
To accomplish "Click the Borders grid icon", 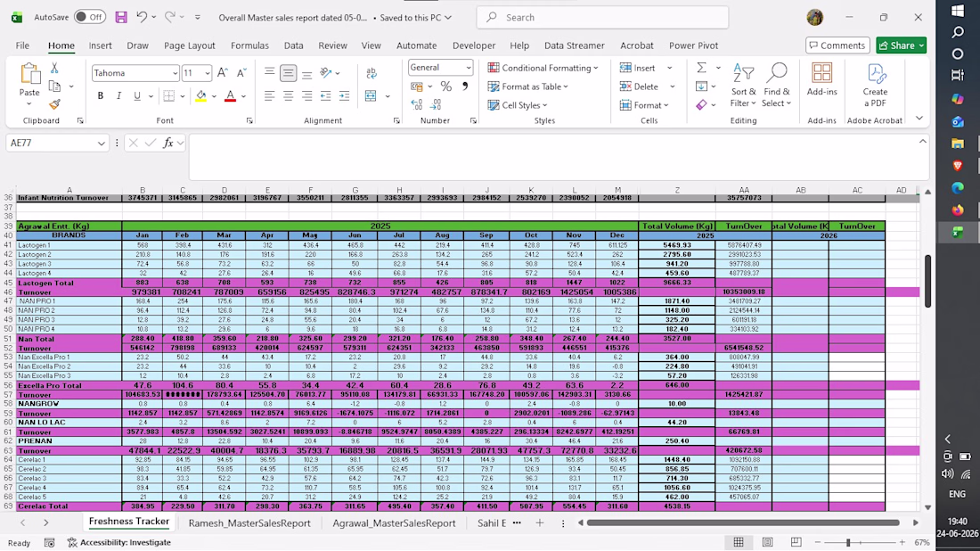I will [168, 96].
